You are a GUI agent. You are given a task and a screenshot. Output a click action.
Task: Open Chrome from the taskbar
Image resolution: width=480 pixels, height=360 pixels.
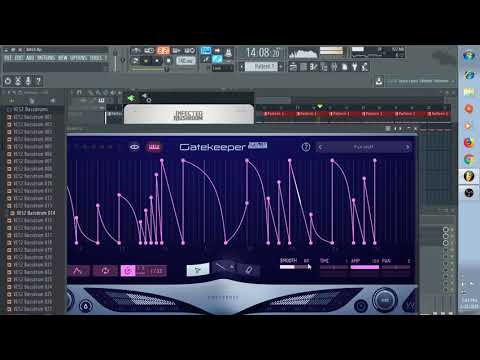[x=469, y=159]
